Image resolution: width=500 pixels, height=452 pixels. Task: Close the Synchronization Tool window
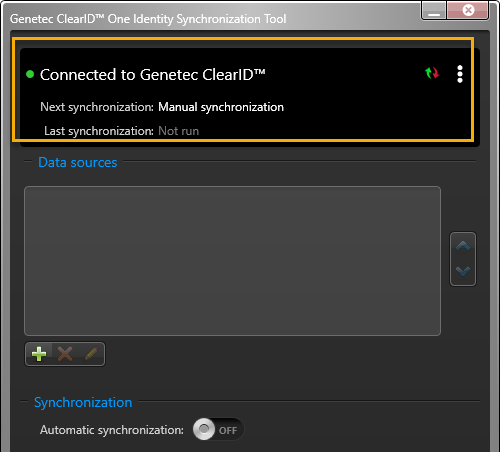point(468,11)
